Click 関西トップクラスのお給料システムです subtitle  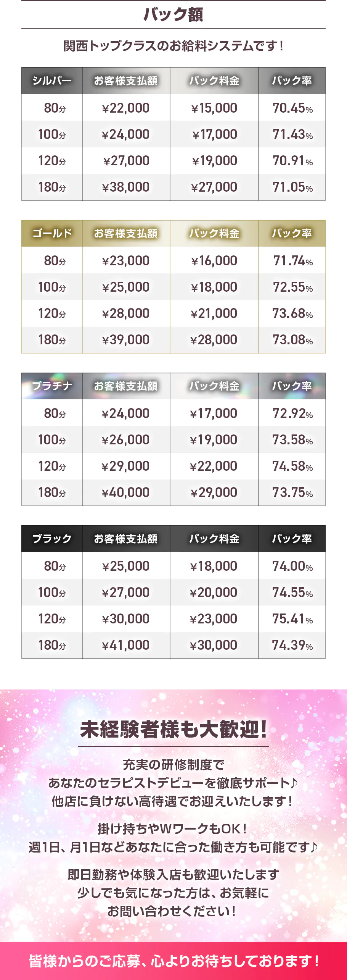(x=173, y=46)
